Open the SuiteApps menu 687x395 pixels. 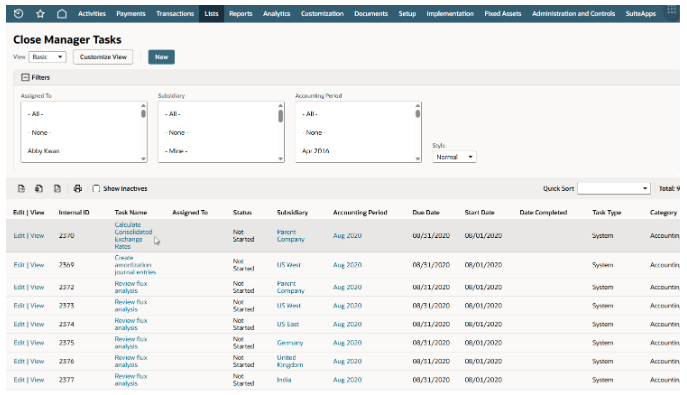tap(641, 14)
